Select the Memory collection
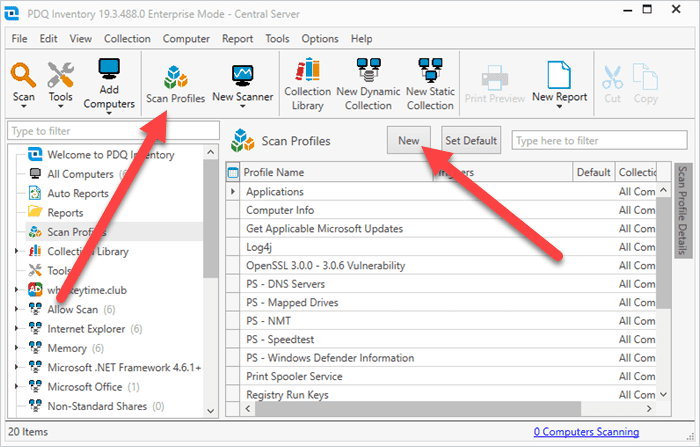 (x=67, y=348)
